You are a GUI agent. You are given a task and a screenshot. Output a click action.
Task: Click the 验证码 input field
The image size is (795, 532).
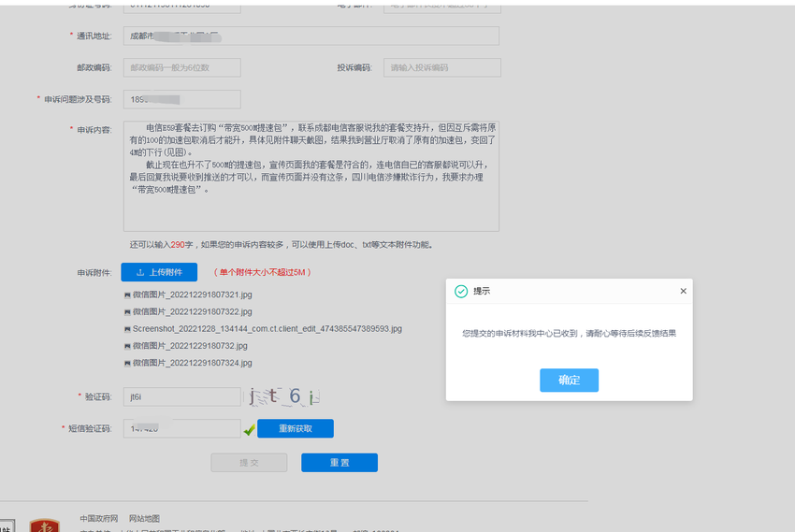[182, 396]
